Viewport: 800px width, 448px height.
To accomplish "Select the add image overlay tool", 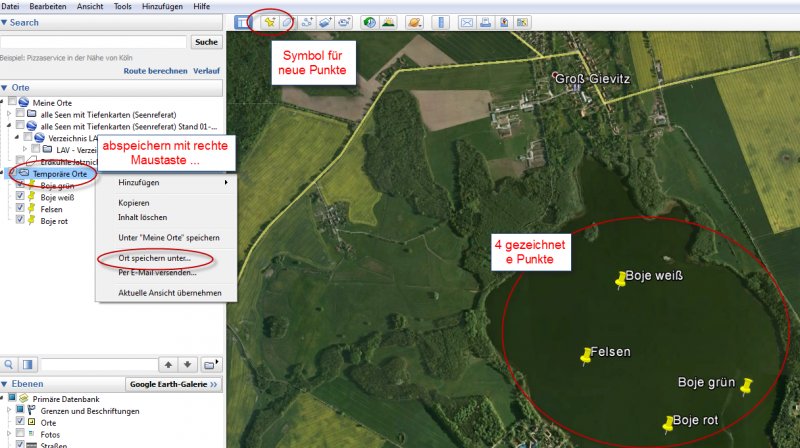I will (326, 22).
